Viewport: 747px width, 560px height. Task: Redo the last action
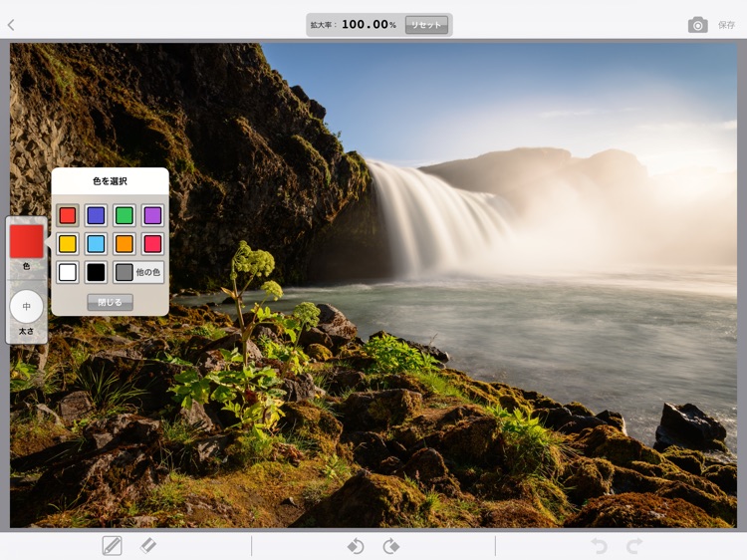634,546
